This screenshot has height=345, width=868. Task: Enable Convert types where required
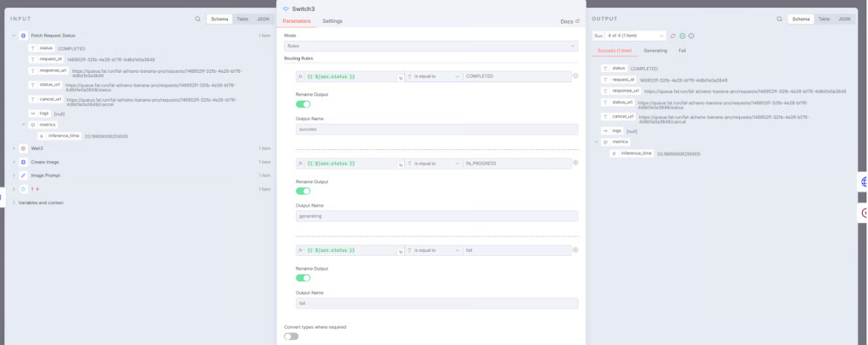(x=292, y=337)
